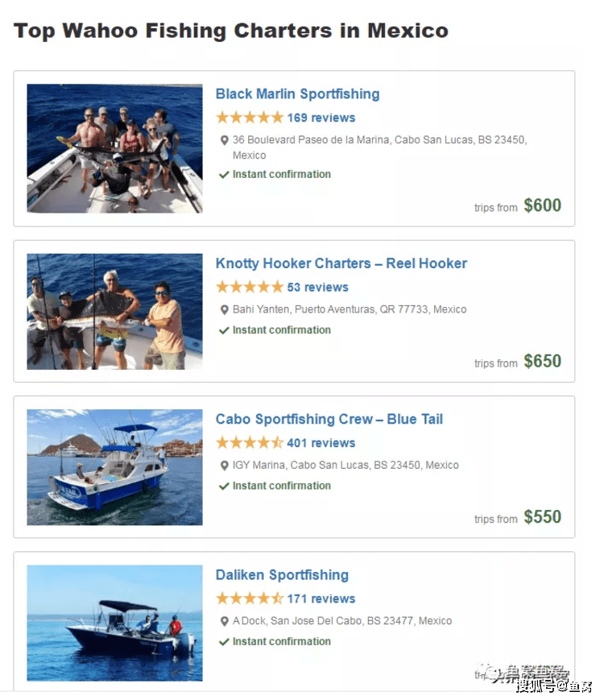This screenshot has height=700, width=604.
Task: View 169 reviews for Black Marlin
Action: [x=321, y=118]
